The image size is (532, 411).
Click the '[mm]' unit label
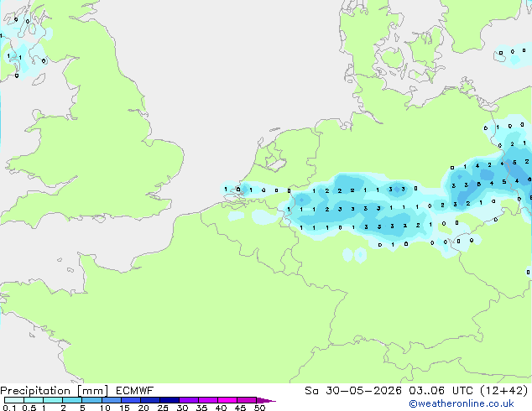pyautogui.click(x=92, y=391)
